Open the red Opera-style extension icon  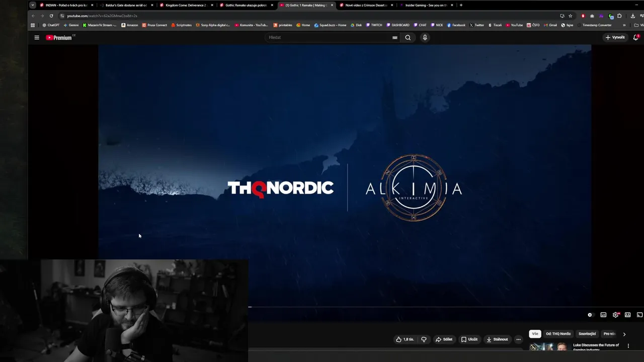pos(583,16)
